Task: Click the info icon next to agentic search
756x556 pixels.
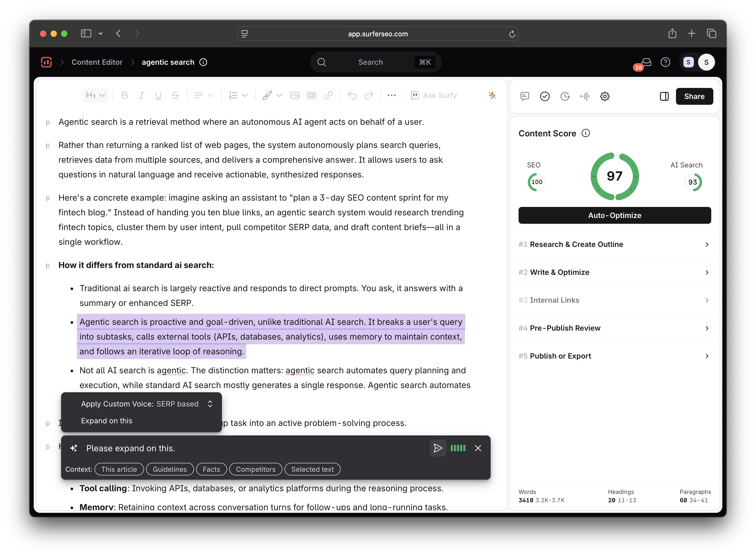Action: 203,62
